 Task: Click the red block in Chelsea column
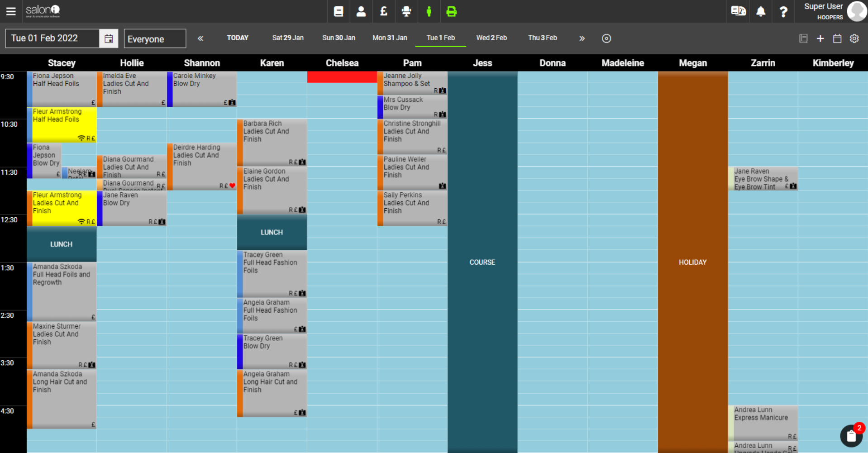(x=342, y=77)
